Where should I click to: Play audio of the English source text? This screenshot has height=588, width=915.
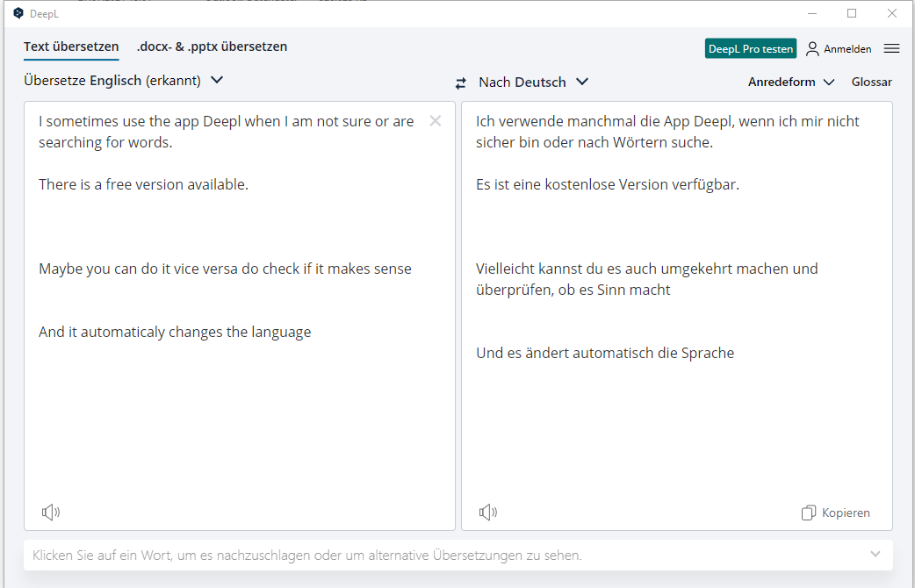[x=51, y=513]
